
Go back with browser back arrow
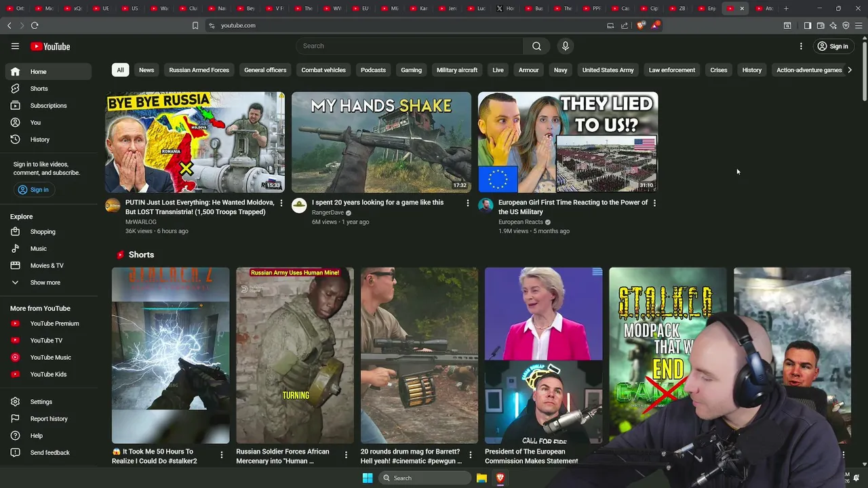coord(9,25)
